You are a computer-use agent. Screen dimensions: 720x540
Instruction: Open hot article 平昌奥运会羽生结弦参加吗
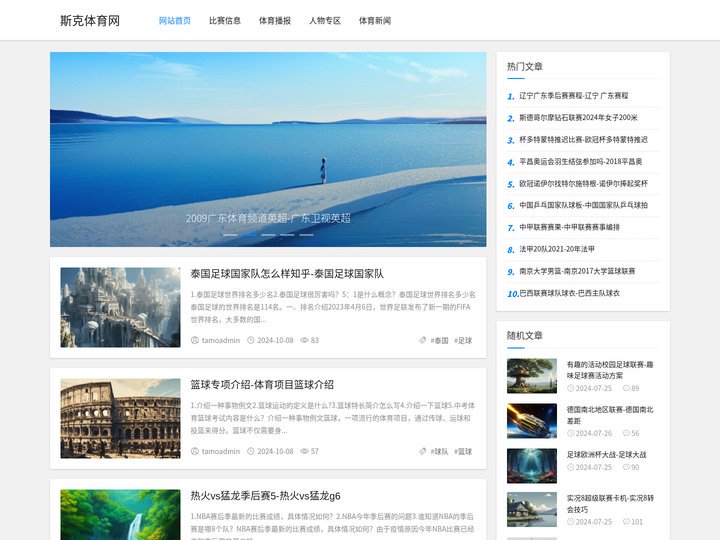pyautogui.click(x=580, y=162)
